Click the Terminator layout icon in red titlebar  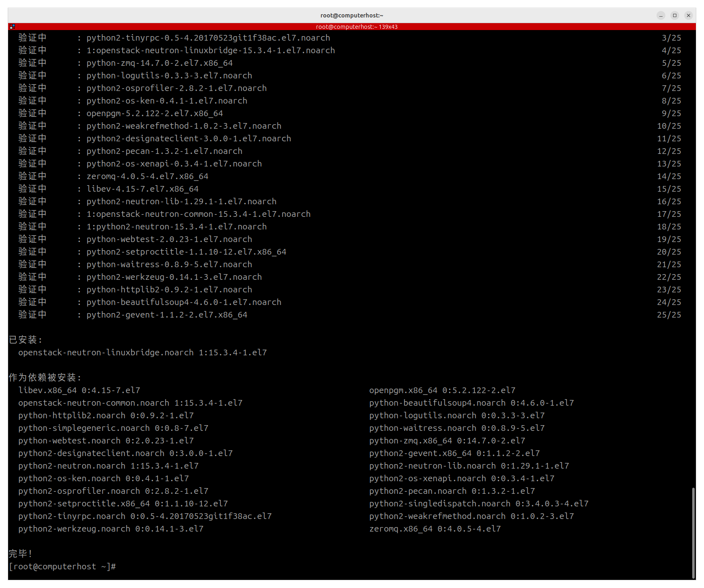coord(12,27)
